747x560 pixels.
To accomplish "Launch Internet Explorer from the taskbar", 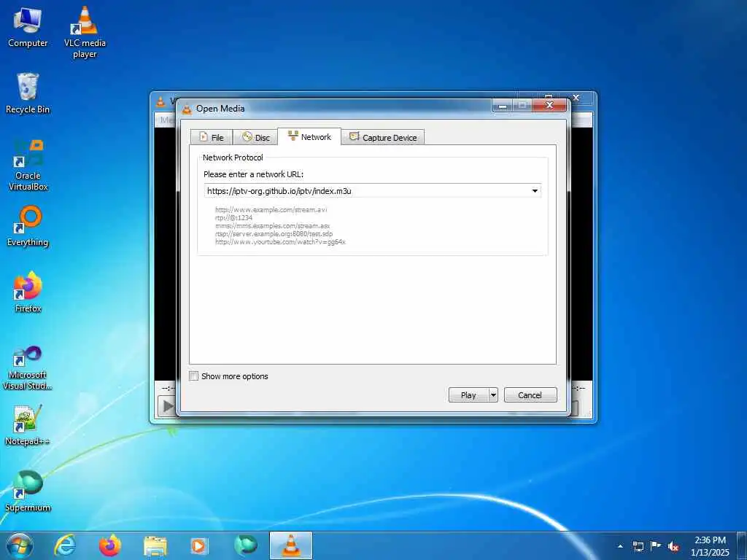I will click(x=65, y=545).
